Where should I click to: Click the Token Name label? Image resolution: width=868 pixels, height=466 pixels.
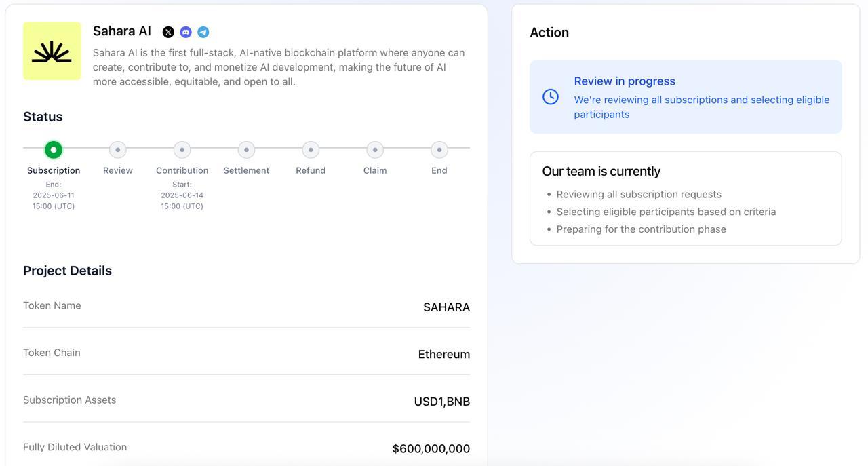point(52,305)
